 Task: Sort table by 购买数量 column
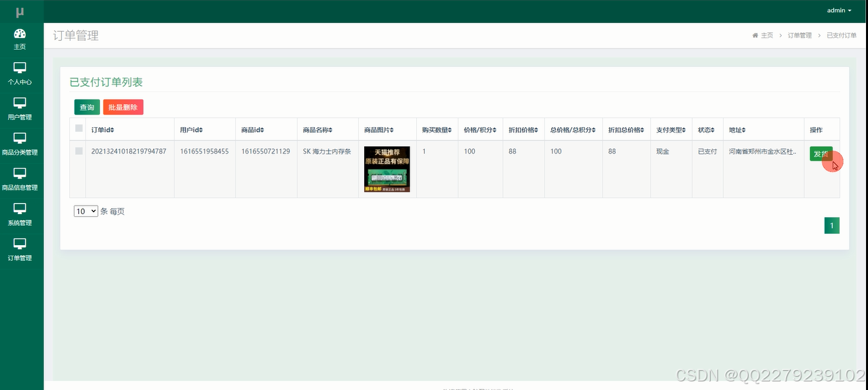click(x=437, y=130)
